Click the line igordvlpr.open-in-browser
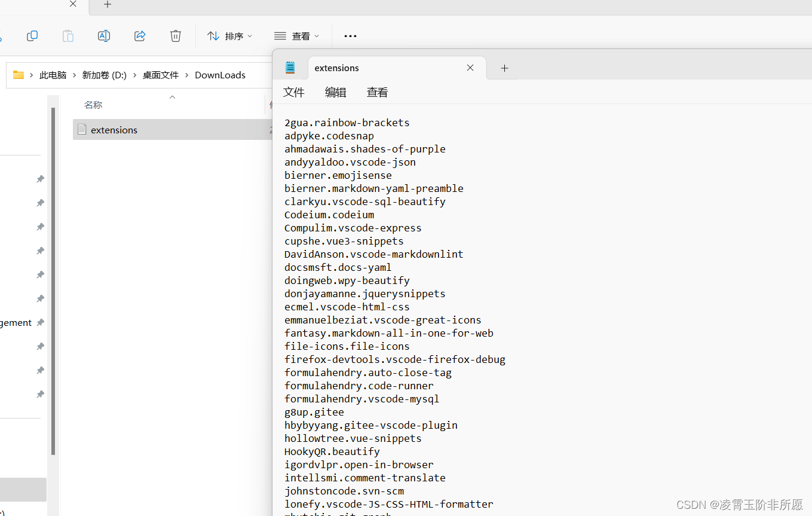812x516 pixels. pyautogui.click(x=359, y=465)
